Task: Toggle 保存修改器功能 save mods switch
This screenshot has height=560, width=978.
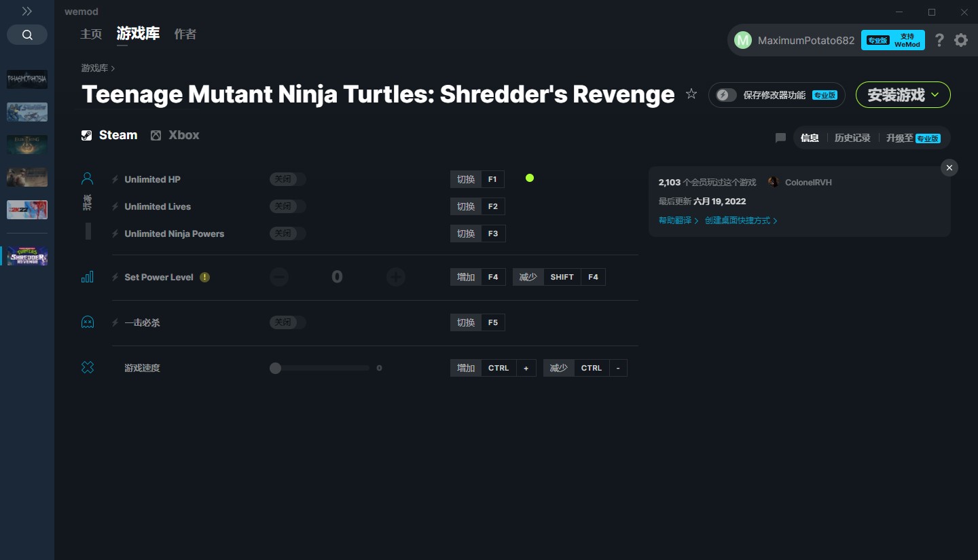Action: 726,95
